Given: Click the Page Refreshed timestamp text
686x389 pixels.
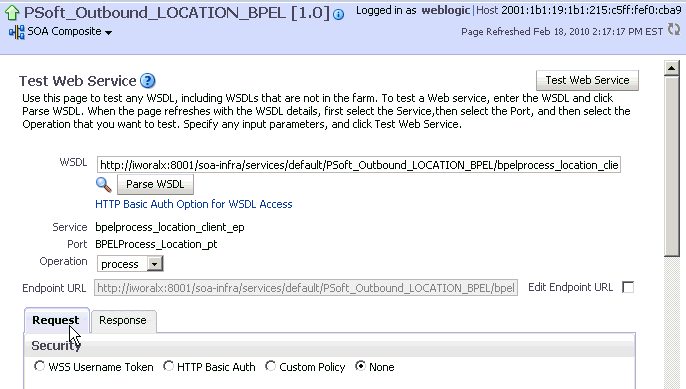Looking at the screenshot, I should pyautogui.click(x=562, y=32).
